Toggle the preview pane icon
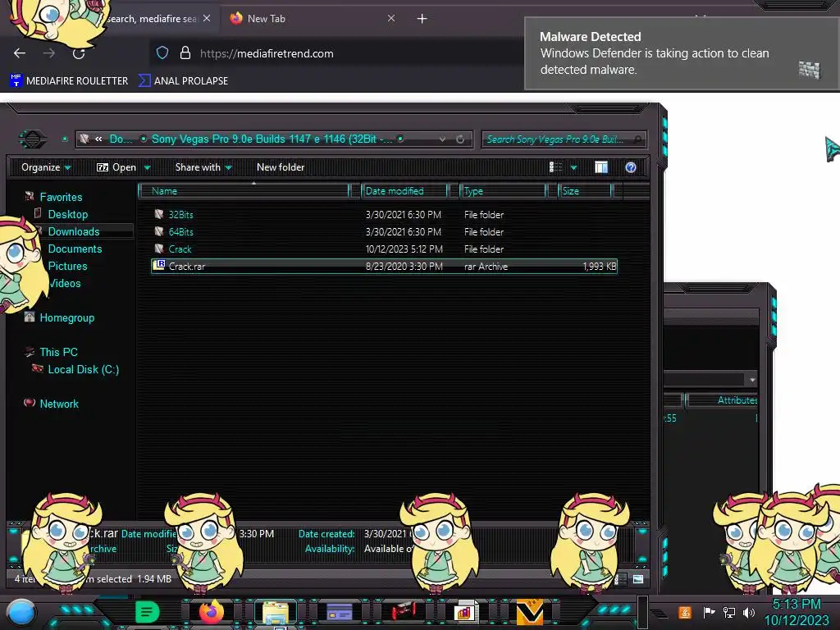Image resolution: width=840 pixels, height=630 pixels. [x=601, y=167]
